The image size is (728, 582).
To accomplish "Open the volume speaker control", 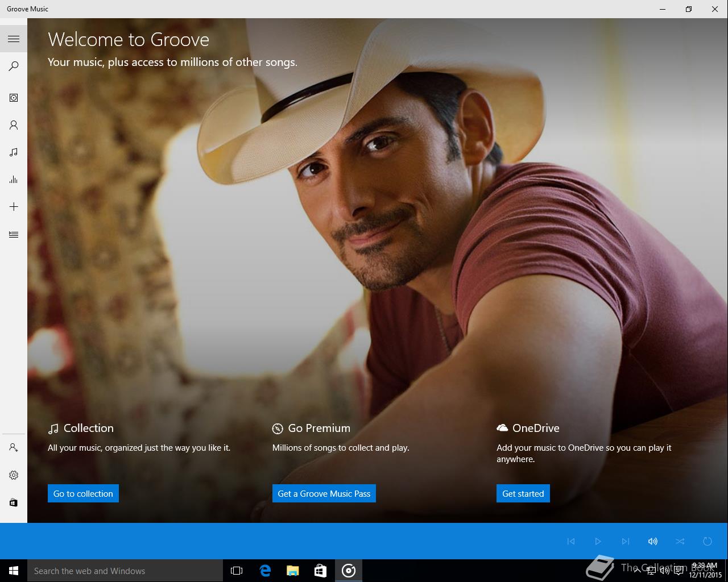I will click(x=653, y=541).
